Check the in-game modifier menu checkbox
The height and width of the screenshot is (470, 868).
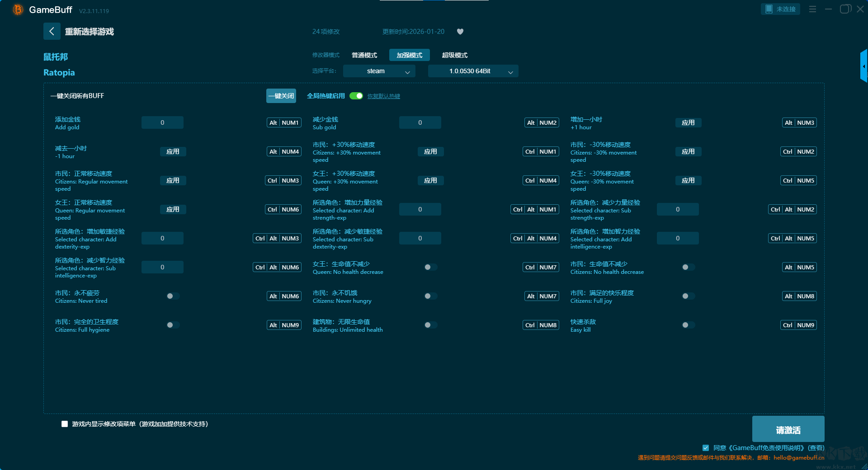65,424
